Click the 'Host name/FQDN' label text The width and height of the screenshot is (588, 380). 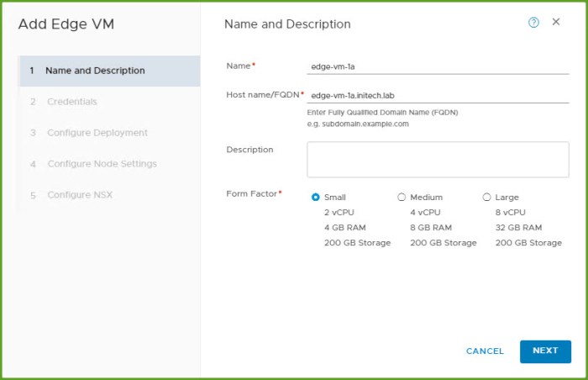262,95
